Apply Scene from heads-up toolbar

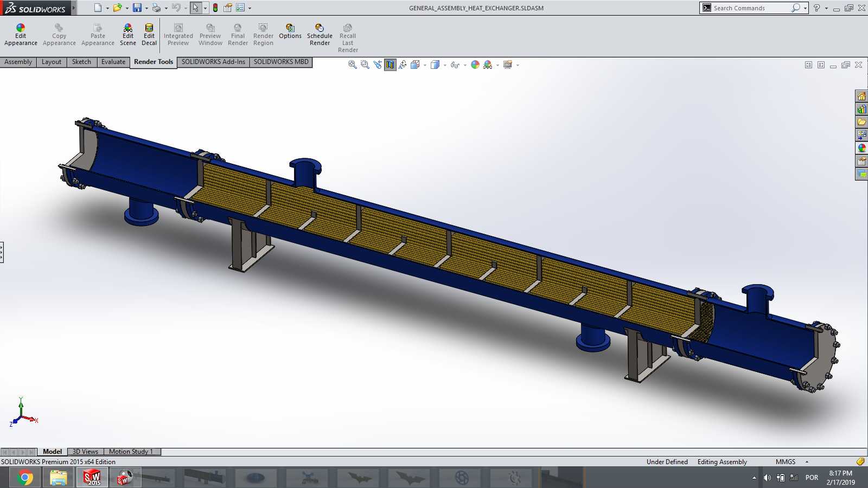coord(488,65)
